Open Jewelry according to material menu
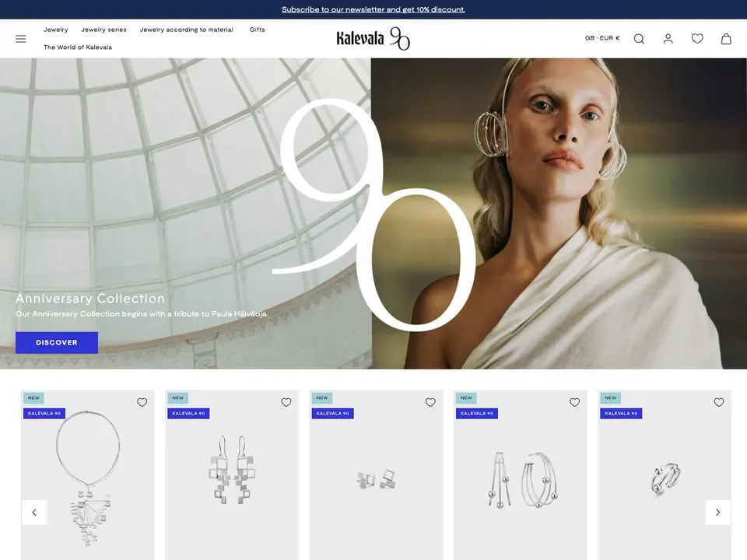This screenshot has width=747, height=560. coord(186,30)
